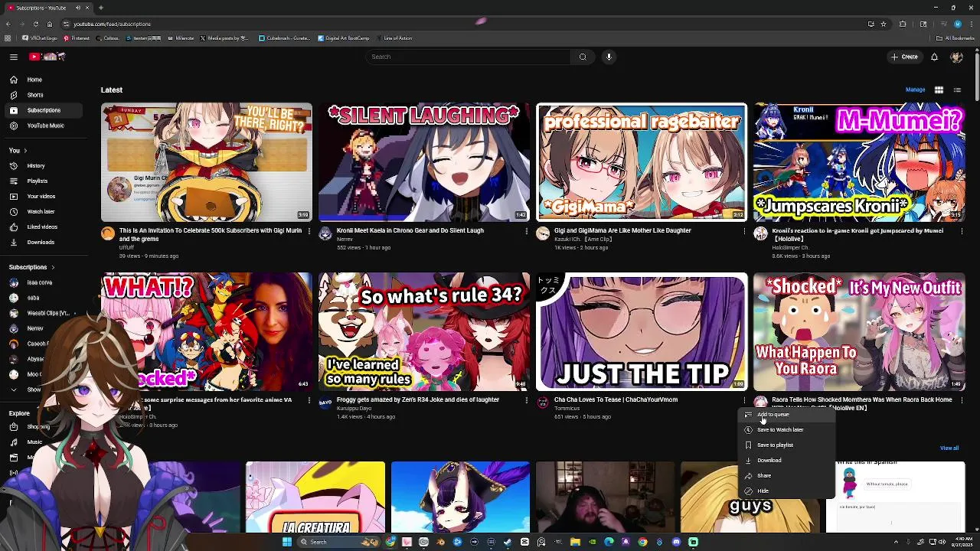
Task: Open more options for Gigi and GigiMama video
Action: [744, 231]
